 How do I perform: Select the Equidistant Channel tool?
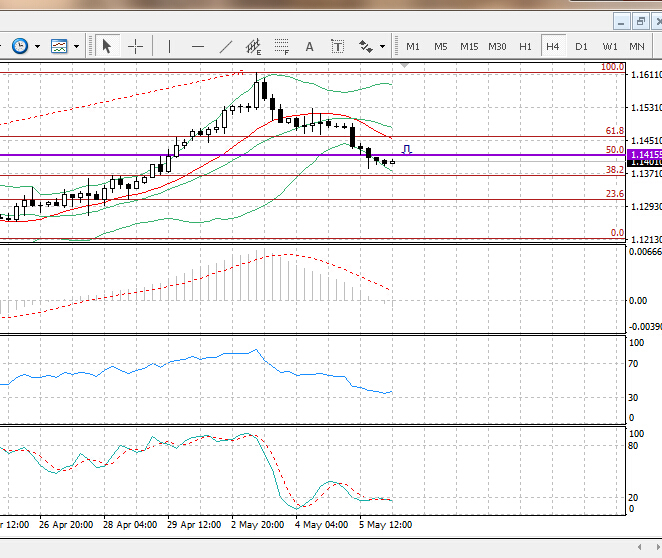[254, 46]
